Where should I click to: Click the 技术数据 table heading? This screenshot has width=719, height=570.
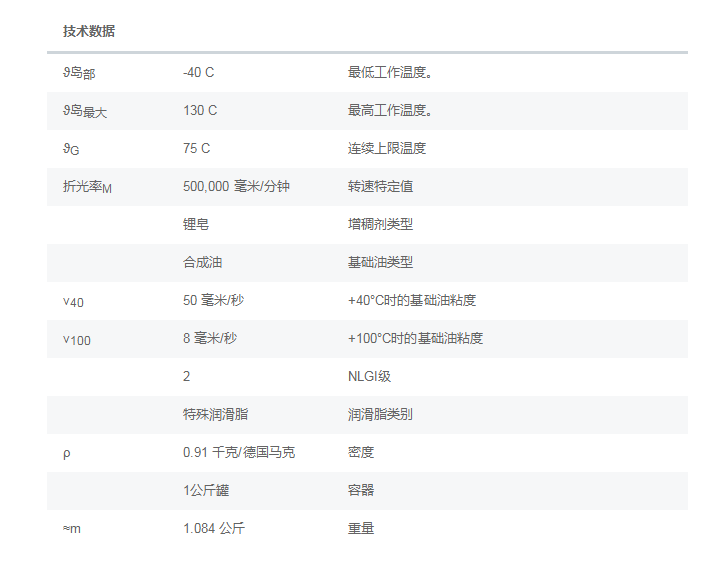(x=89, y=31)
